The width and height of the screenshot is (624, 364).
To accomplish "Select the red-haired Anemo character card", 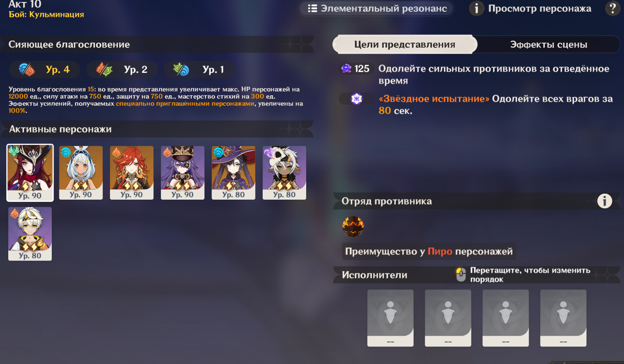I will click(x=30, y=173).
